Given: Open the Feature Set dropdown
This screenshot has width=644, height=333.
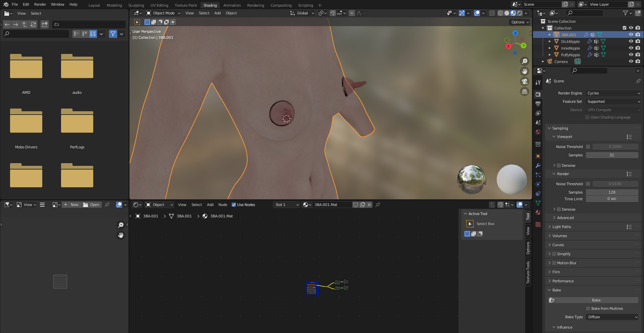Looking at the screenshot, I should pos(613,102).
